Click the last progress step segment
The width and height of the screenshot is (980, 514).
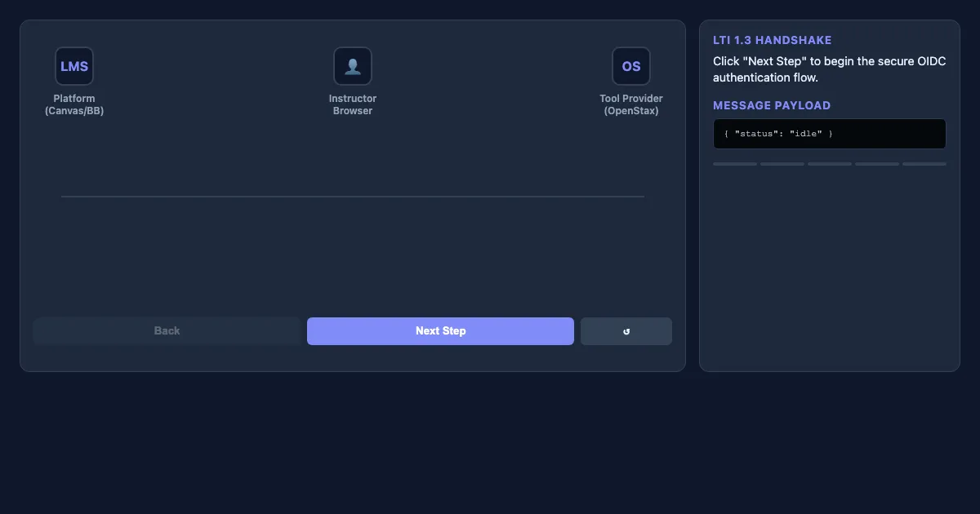pos(924,164)
